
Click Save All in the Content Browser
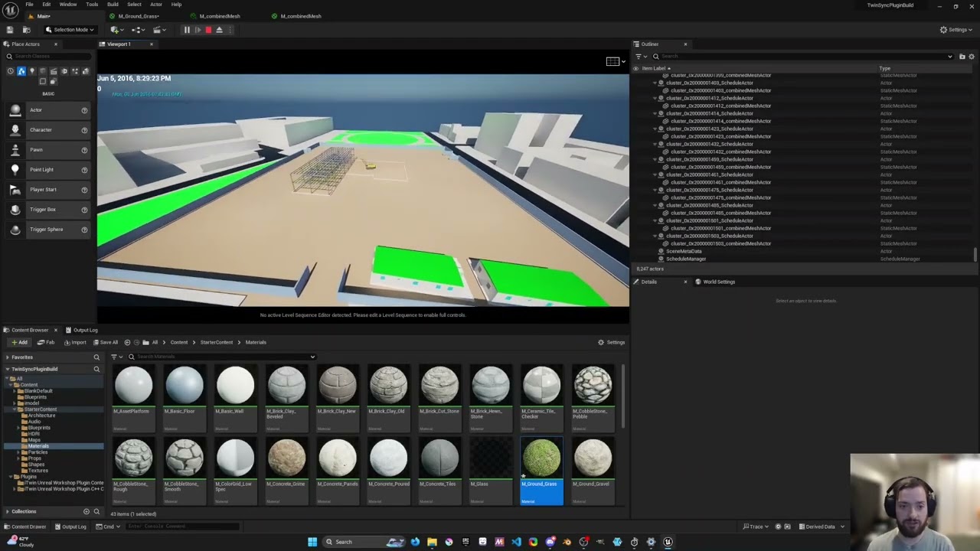105,342
